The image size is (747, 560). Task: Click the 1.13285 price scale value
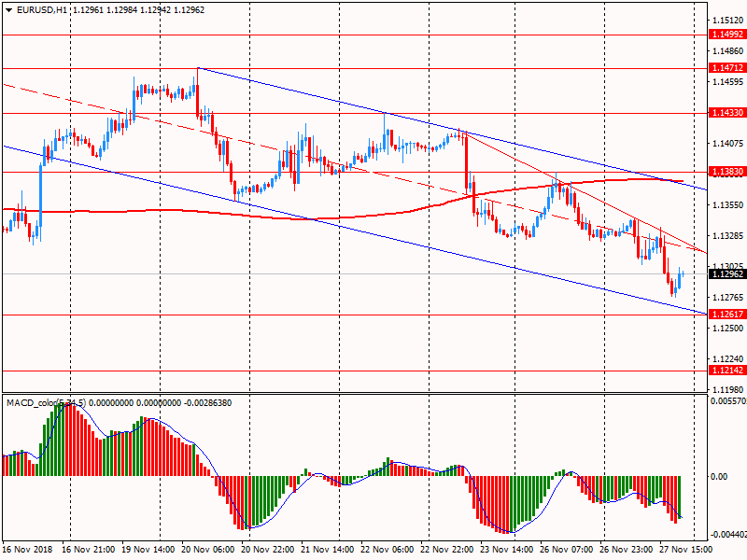(x=728, y=236)
